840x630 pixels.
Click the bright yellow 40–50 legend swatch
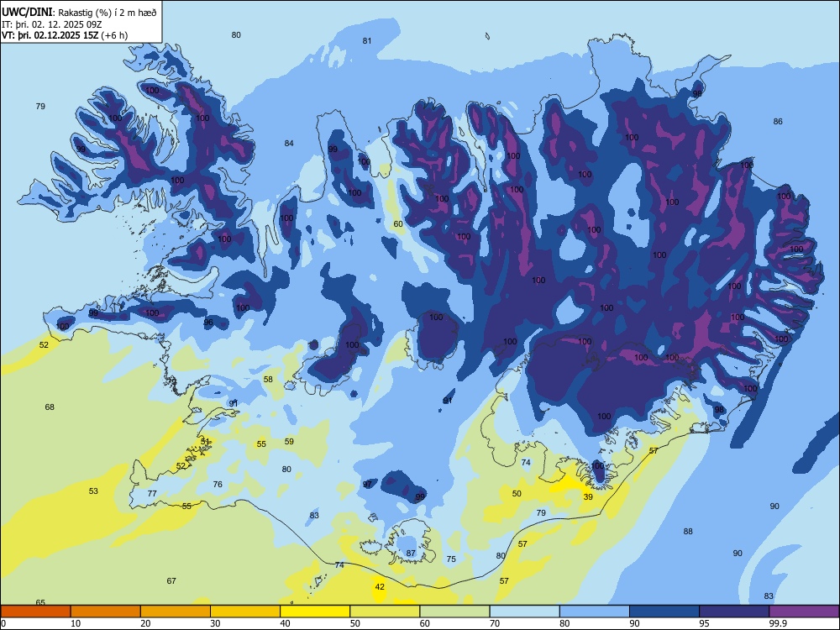pos(315,612)
